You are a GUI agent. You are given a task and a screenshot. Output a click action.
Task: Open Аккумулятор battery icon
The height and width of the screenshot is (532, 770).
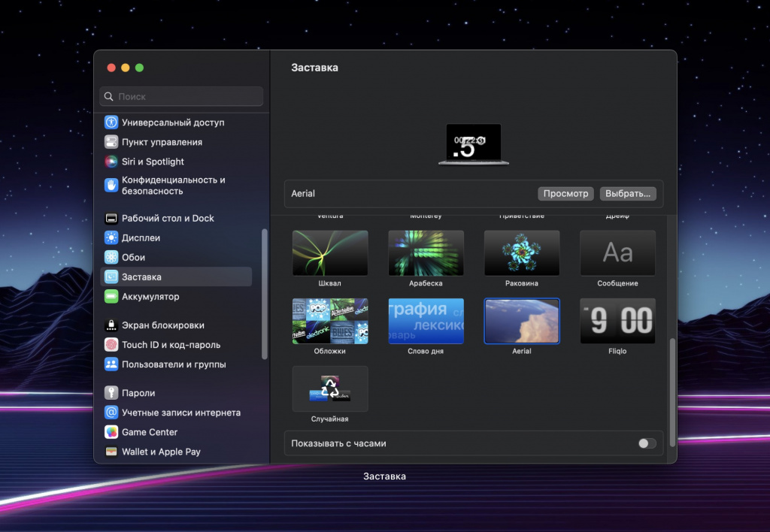pos(111,297)
